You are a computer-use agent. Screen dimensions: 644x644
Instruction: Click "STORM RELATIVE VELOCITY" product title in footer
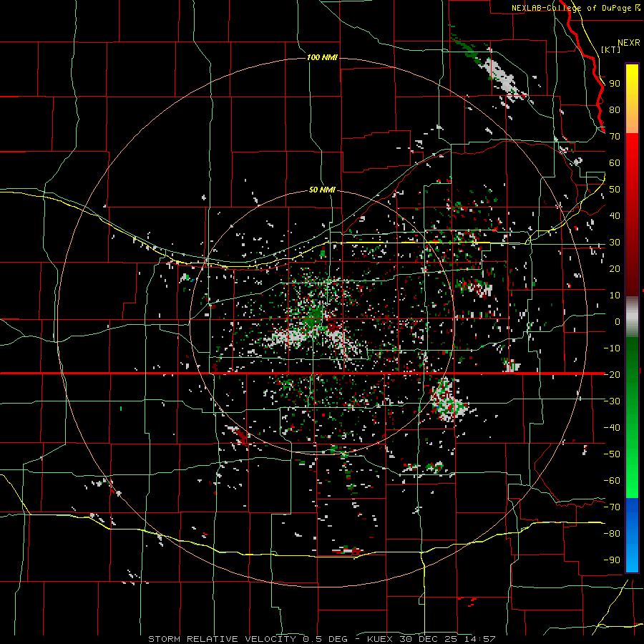223,639
